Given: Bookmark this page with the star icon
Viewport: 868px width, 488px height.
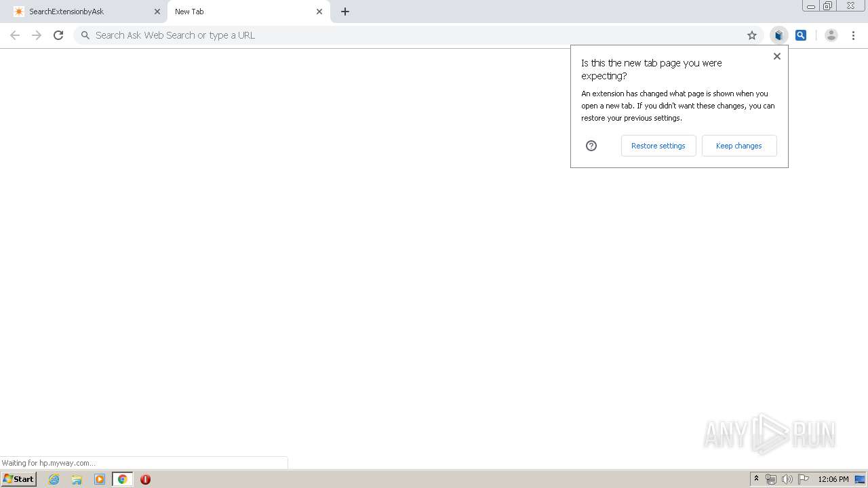Looking at the screenshot, I should pyautogui.click(x=752, y=35).
